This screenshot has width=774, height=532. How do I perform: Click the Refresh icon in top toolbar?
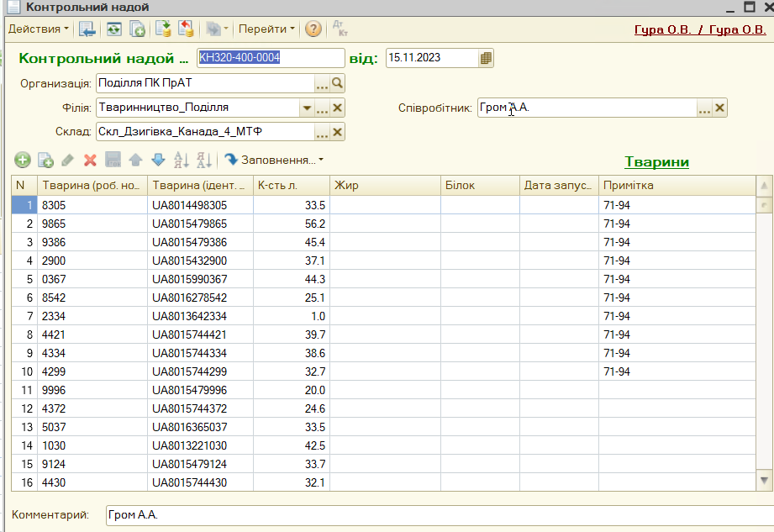coord(113,29)
